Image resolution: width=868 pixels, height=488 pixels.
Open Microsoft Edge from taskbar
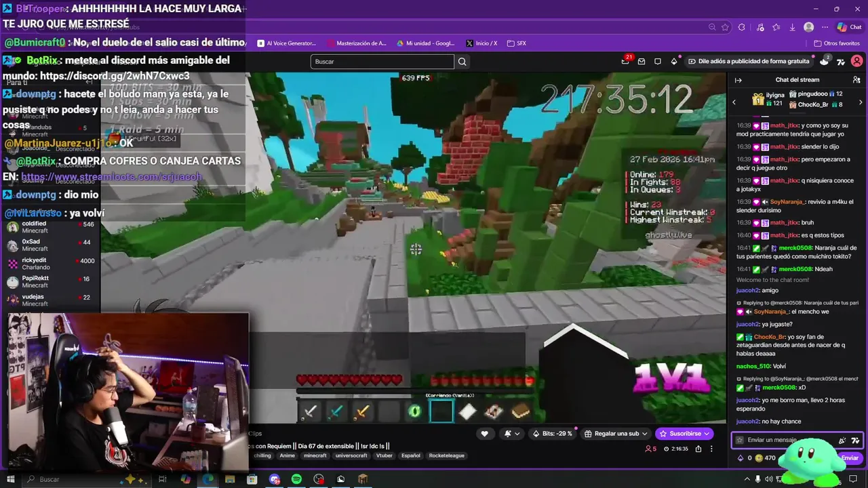pos(208,479)
